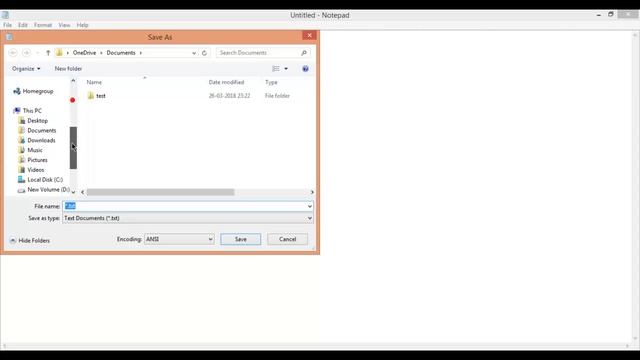Open the Save as type dropdown

coord(188,218)
